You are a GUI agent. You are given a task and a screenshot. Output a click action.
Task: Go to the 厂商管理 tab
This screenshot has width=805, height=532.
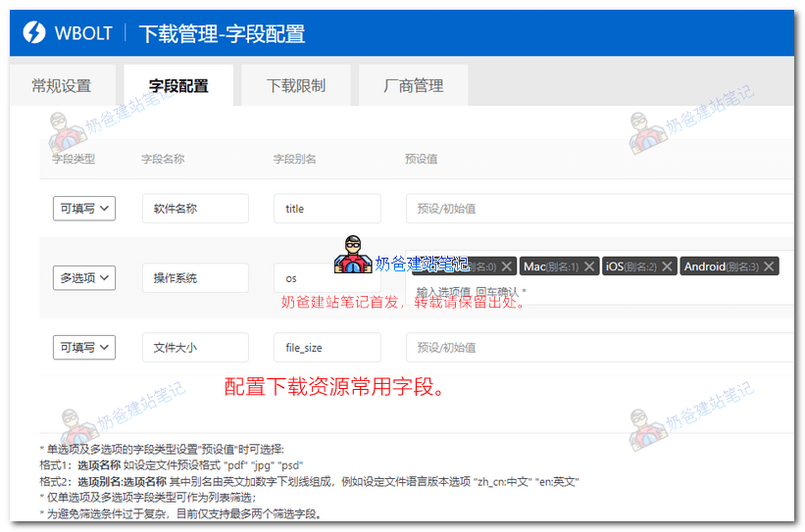coord(413,85)
